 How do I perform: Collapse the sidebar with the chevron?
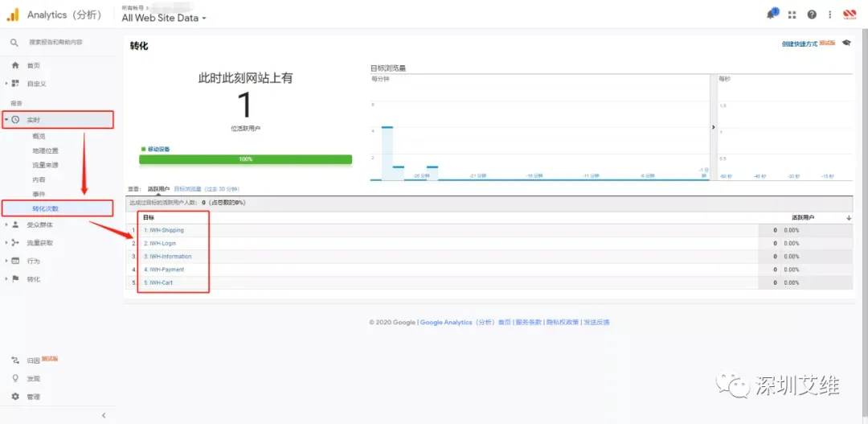[104, 415]
